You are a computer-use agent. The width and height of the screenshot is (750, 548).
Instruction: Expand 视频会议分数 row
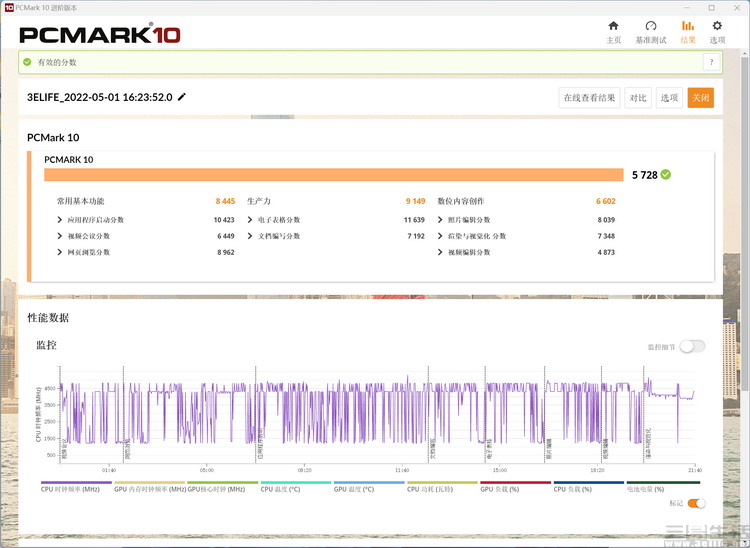pyautogui.click(x=61, y=236)
